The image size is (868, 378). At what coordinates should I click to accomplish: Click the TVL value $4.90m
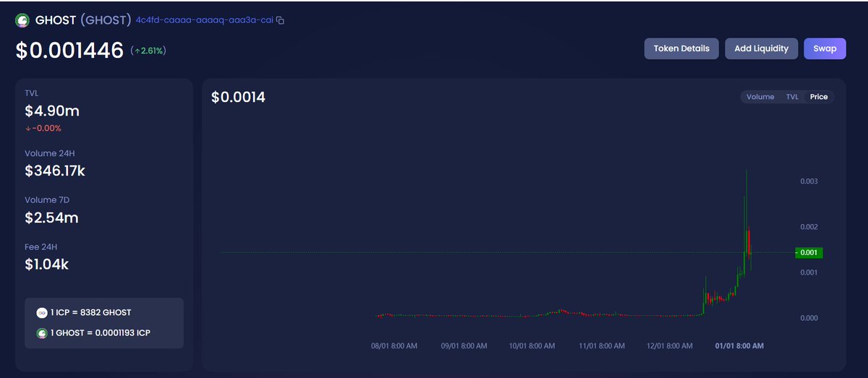52,111
